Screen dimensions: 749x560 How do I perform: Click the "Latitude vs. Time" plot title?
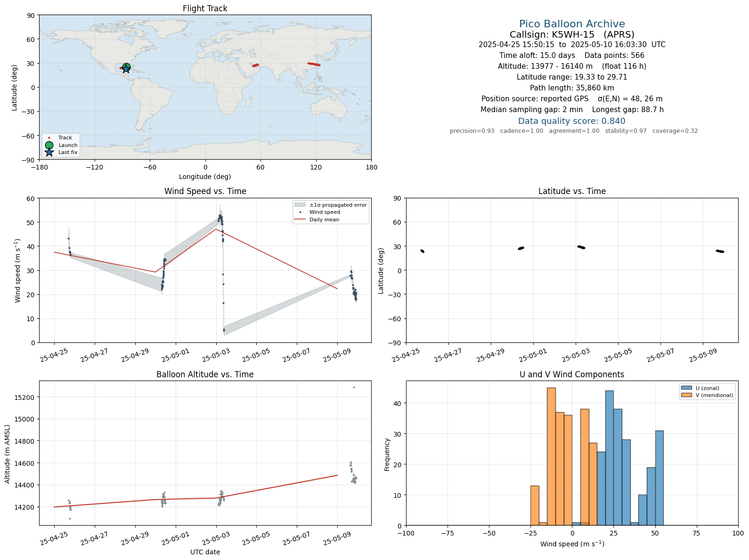(x=572, y=191)
